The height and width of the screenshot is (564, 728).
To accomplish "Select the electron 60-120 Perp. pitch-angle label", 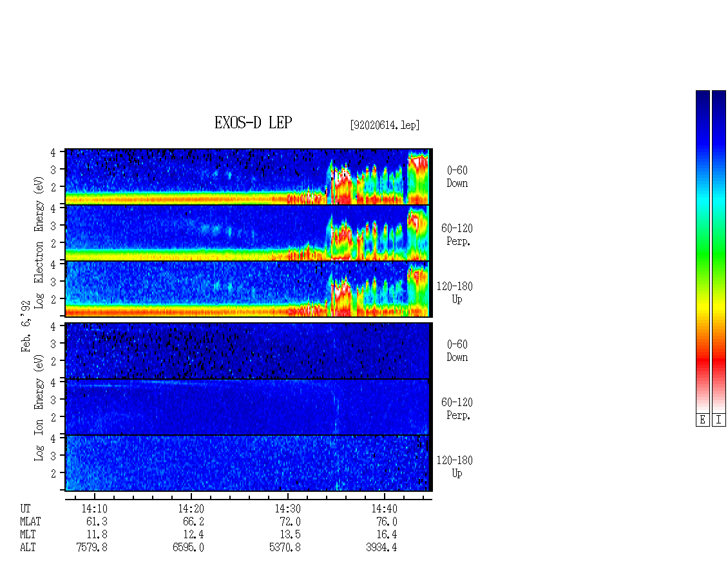I will (456, 235).
